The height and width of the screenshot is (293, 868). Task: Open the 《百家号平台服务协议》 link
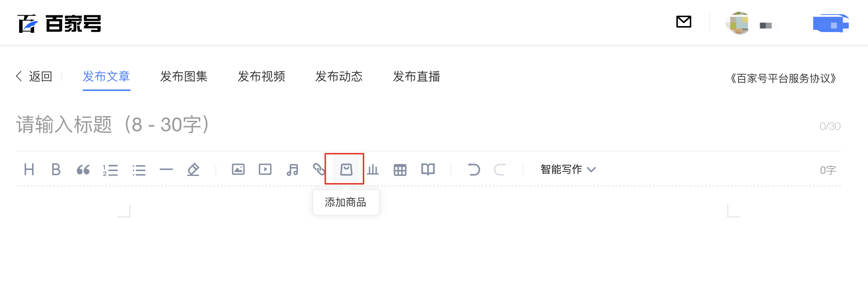coord(783,78)
